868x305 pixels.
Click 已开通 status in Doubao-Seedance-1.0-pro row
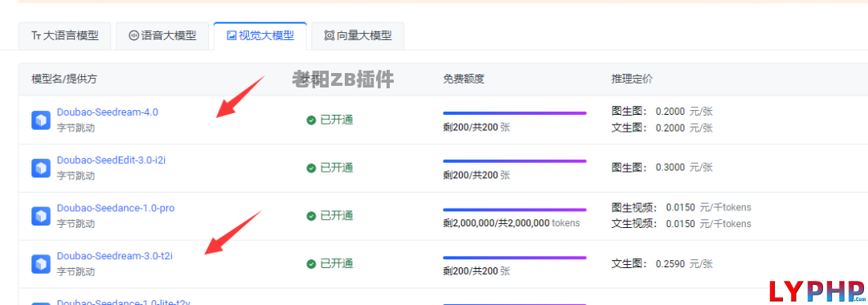click(337, 216)
